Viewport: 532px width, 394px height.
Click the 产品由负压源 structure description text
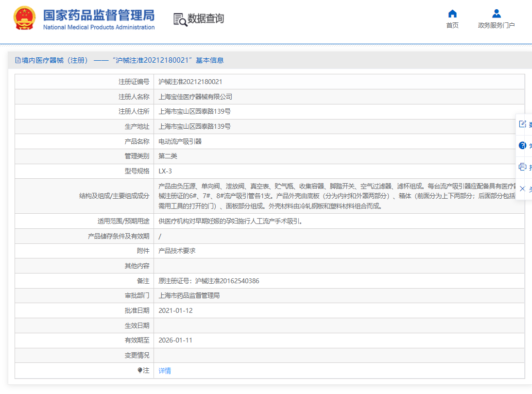pyautogui.click(x=337, y=196)
